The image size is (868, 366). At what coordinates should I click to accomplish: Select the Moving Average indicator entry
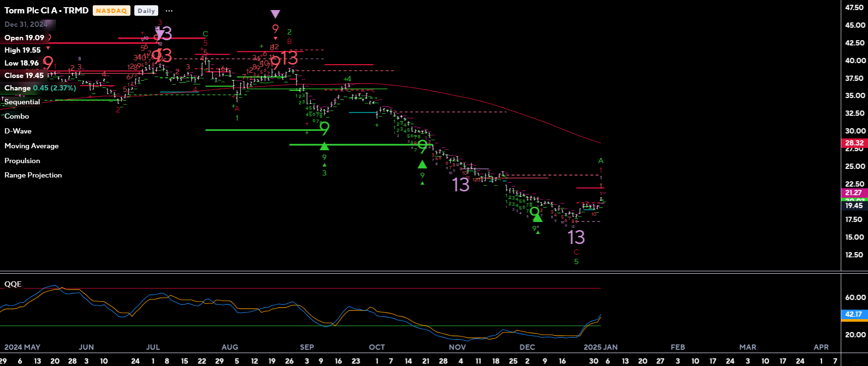click(x=32, y=146)
